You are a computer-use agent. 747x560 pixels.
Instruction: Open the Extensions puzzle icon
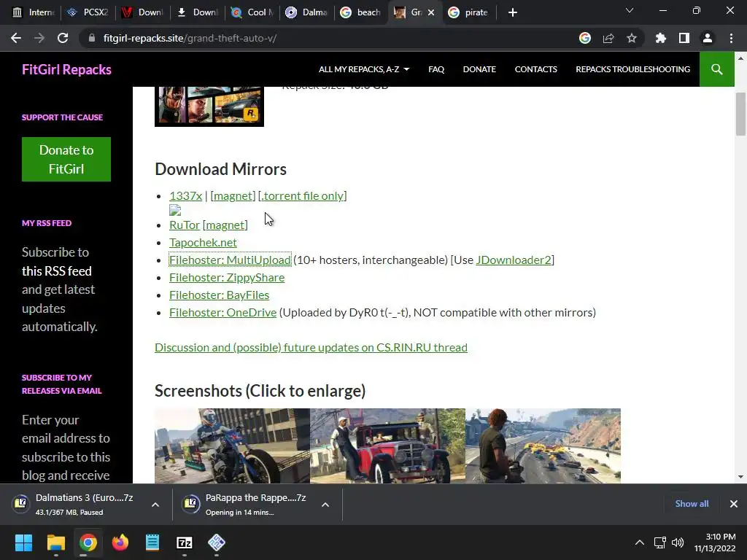tap(661, 38)
